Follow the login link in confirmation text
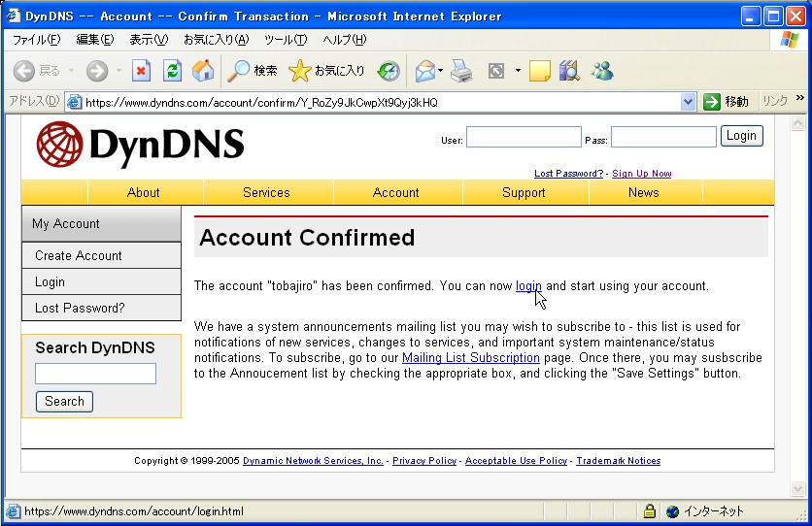812x526 pixels. tap(528, 286)
